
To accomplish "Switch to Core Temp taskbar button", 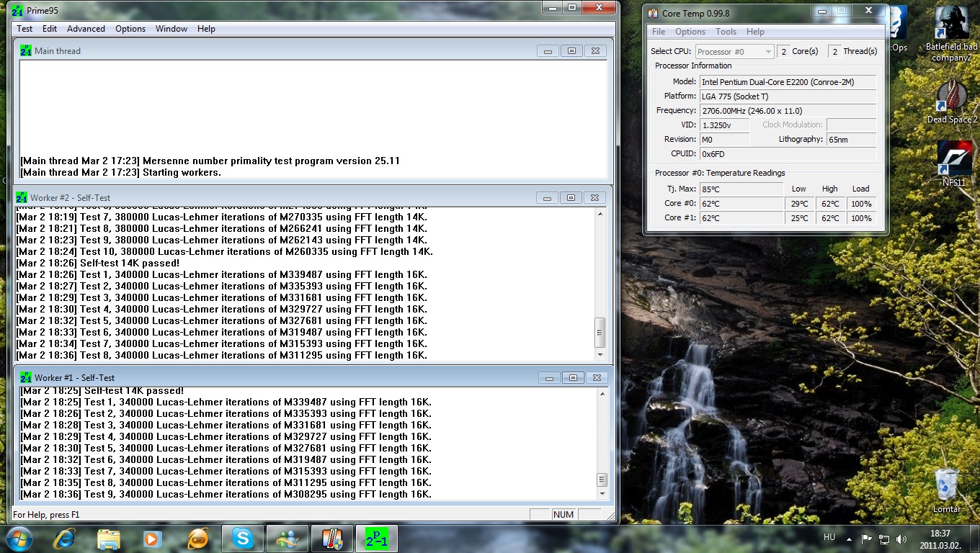I will 332,539.
